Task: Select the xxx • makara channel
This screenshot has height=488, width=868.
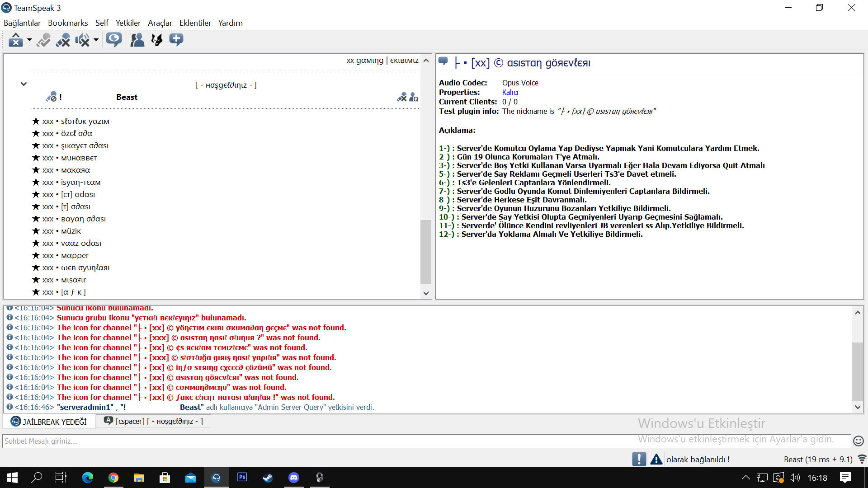Action: pyautogui.click(x=66, y=170)
